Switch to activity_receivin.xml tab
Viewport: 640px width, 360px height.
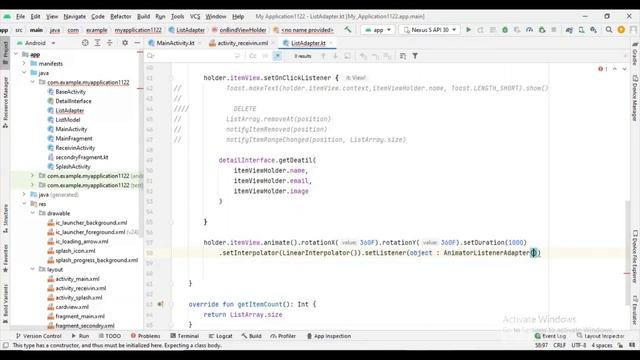click(x=242, y=43)
